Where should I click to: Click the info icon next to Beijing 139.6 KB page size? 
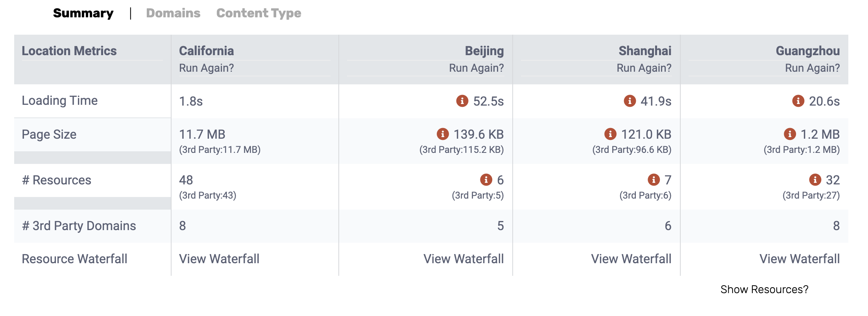[443, 134]
